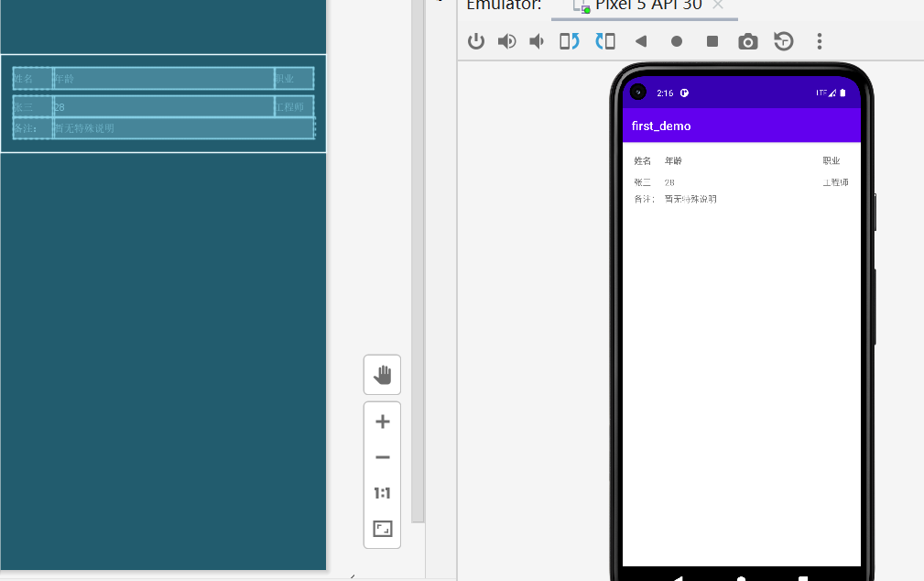This screenshot has width=924, height=581.
Task: Click first_demo title in emulator app bar
Action: 661,126
